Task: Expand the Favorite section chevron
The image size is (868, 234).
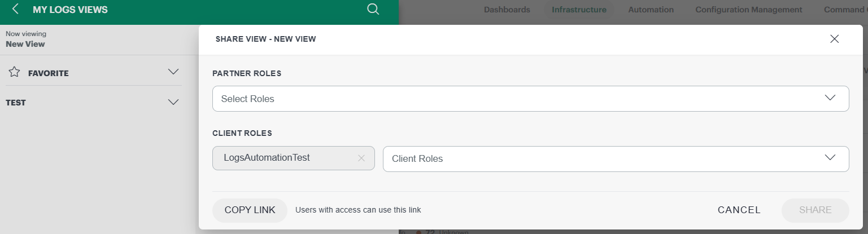Action: point(173,72)
